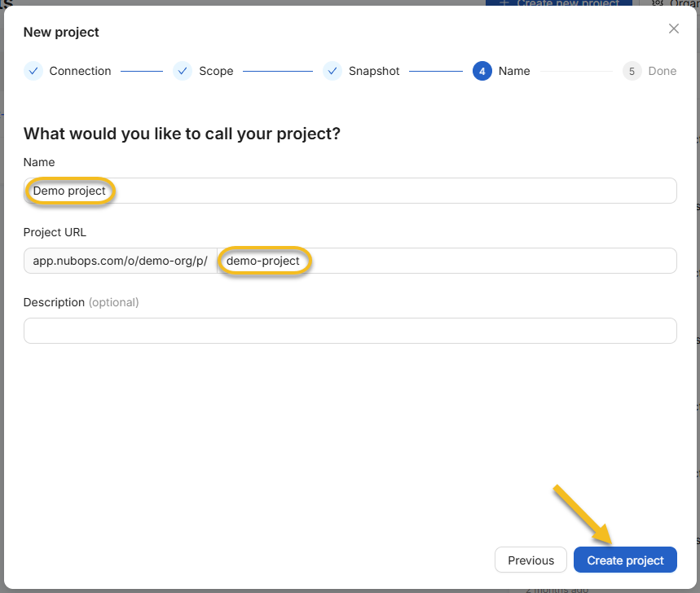Click the Name input field

[350, 191]
